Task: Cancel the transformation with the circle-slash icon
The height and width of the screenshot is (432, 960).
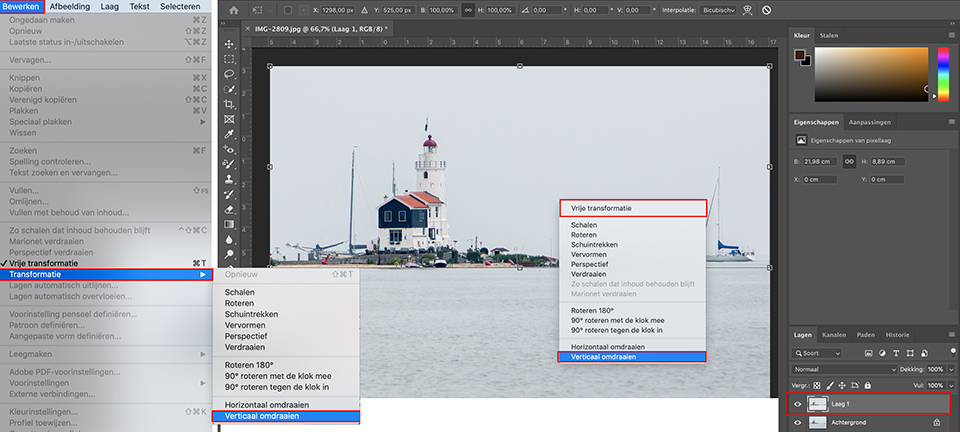Action: (767, 10)
